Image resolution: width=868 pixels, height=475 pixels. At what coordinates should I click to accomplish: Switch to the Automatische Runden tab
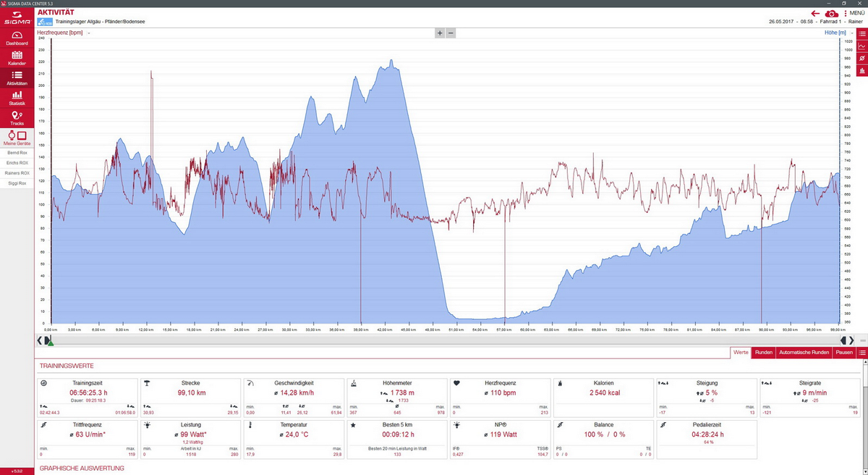point(804,353)
